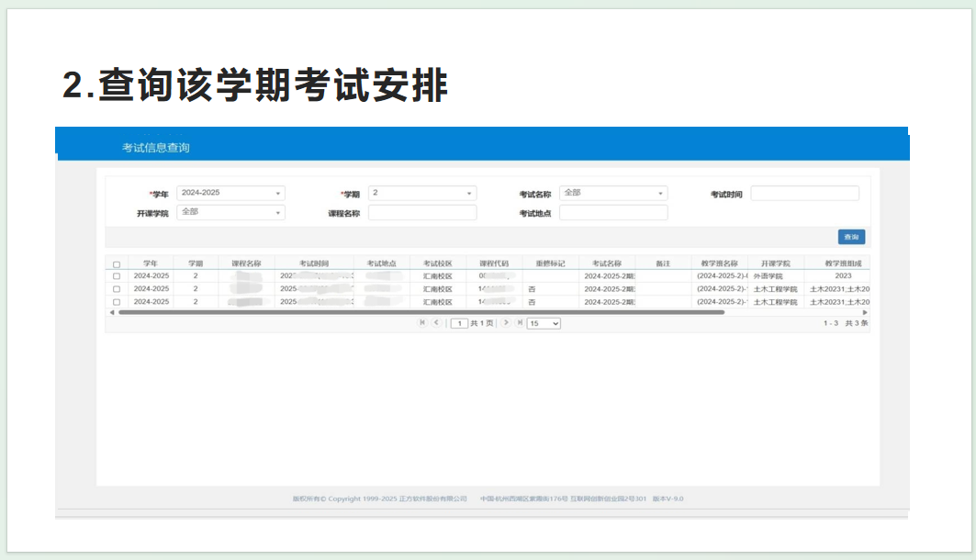The image size is (976, 560).
Task: Expand the 考试名称 dropdown
Action: coord(613,193)
